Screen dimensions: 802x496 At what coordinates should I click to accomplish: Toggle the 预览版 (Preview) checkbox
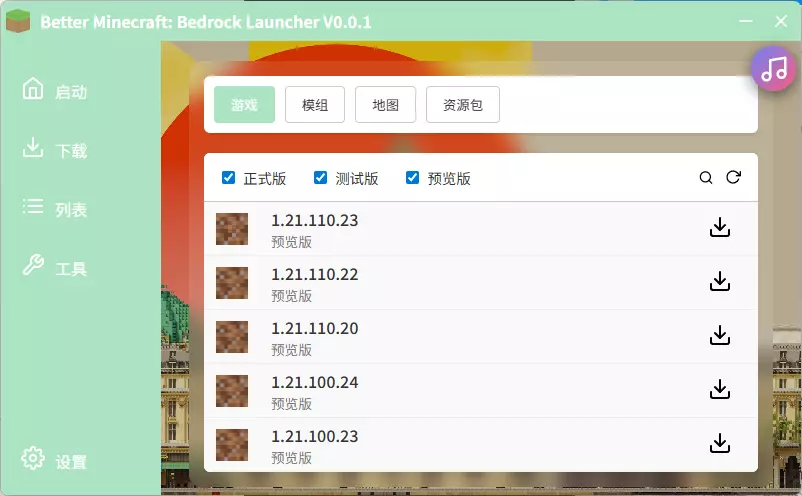(412, 177)
